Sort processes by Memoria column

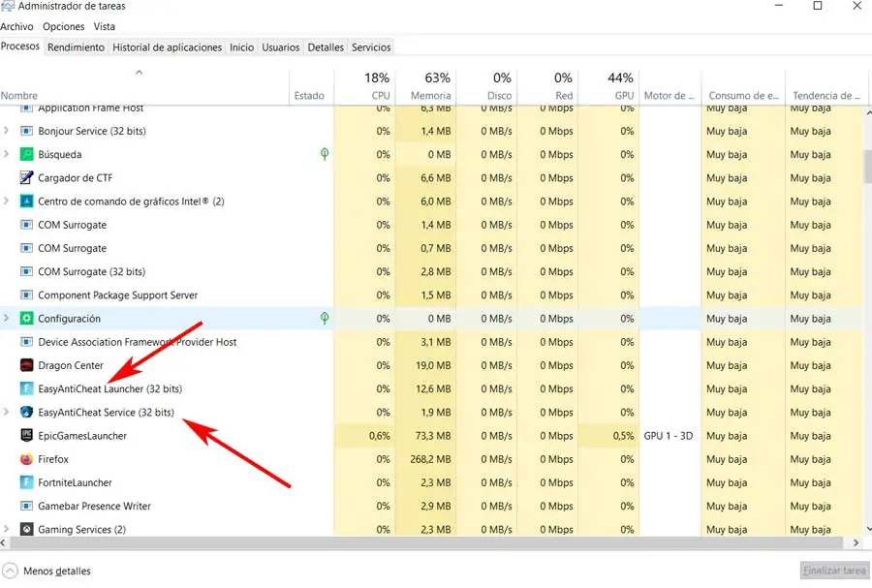(x=431, y=96)
